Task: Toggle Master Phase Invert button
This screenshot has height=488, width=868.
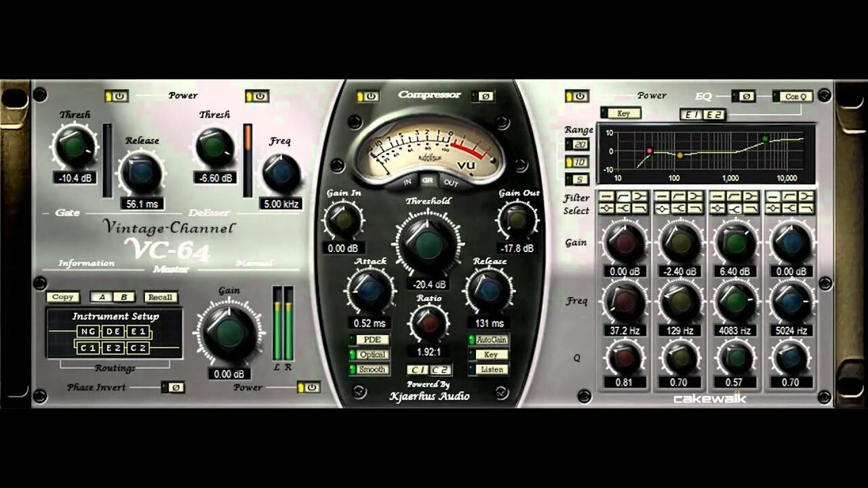Action: [x=173, y=388]
